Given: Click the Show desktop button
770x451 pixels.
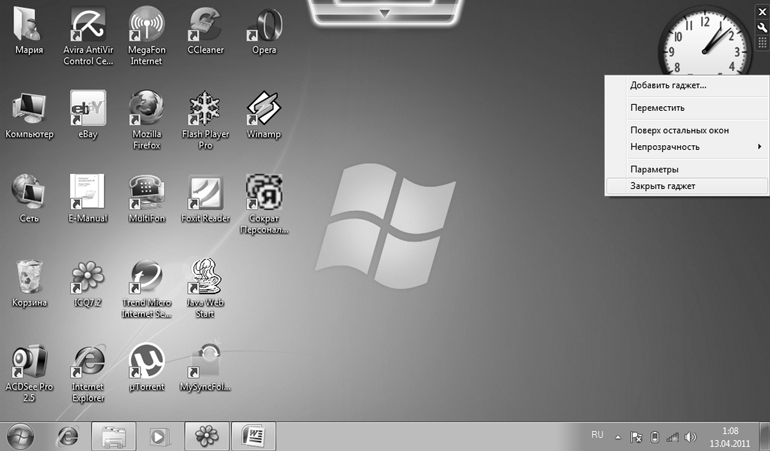Looking at the screenshot, I should click(x=765, y=436).
